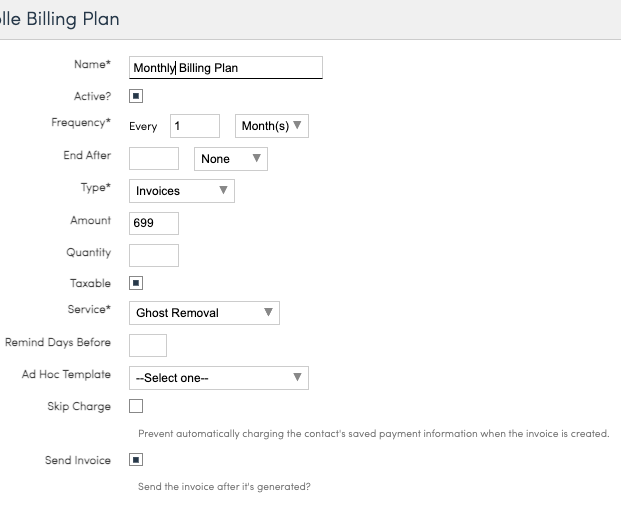621x509 pixels.
Task: Click the Amount field showing 699
Action: coord(154,222)
